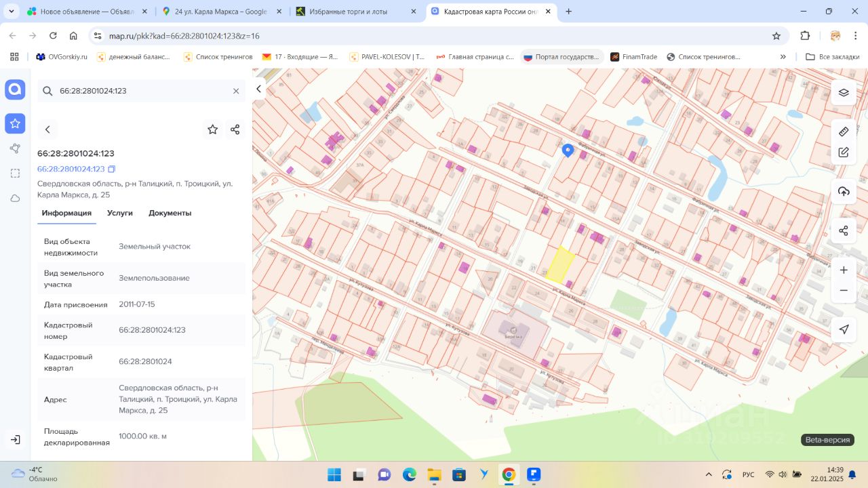868x488 pixels.
Task: Click the edit drawing tool icon
Action: pos(844,152)
